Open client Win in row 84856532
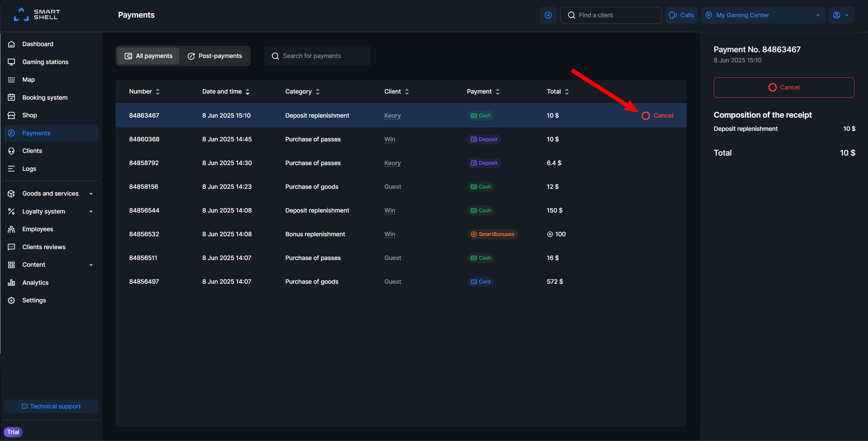868x441 pixels. [x=389, y=234]
